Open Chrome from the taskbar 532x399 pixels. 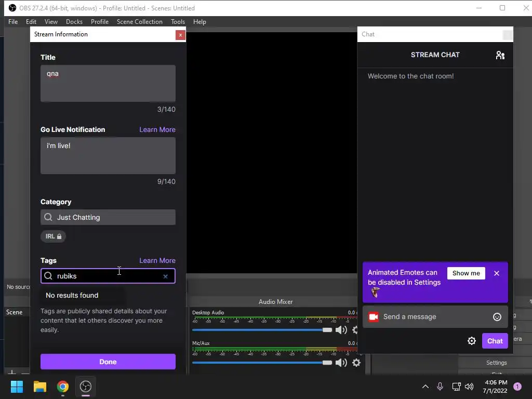[x=63, y=387]
